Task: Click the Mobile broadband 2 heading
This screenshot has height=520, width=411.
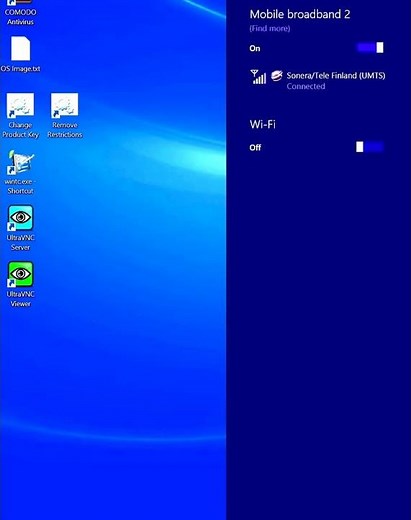Action: (x=300, y=14)
